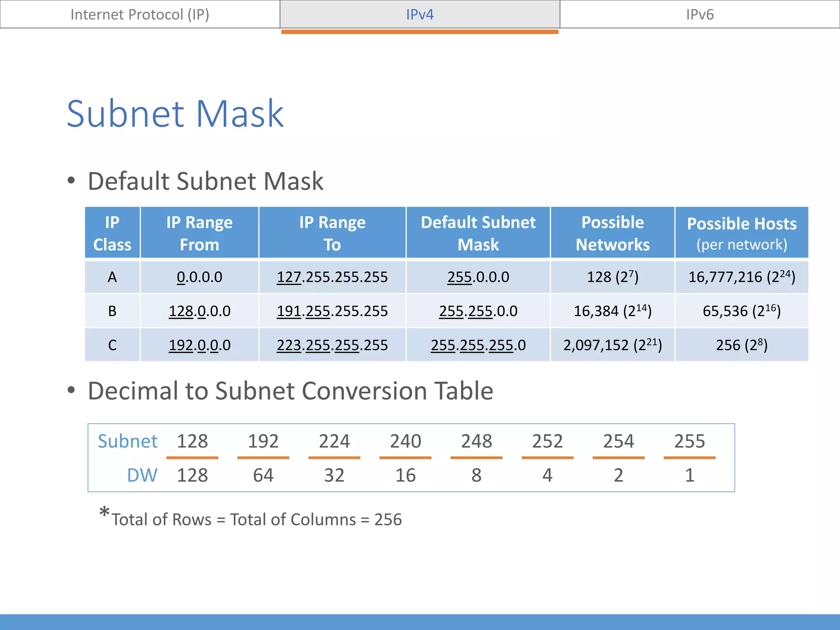Click the Total of Rows footnote
This screenshot has width=840, height=630.
pos(251,518)
